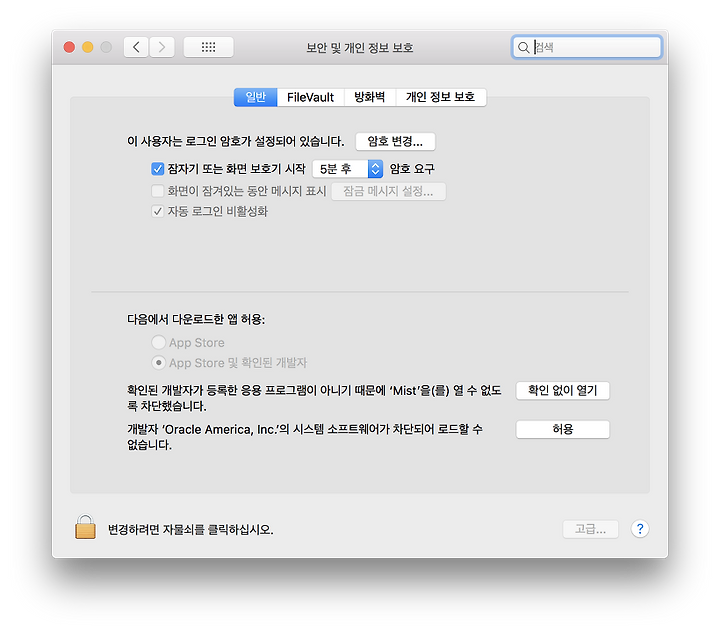Click the window title 보안 및 개인 정보 보호
Screen dimensions: 720x632
(x=360, y=48)
